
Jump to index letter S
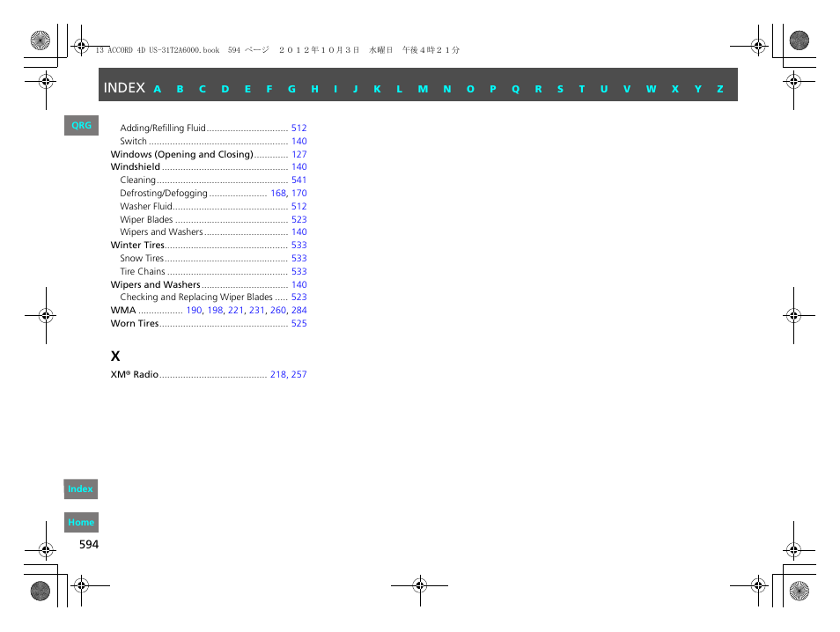560,89
